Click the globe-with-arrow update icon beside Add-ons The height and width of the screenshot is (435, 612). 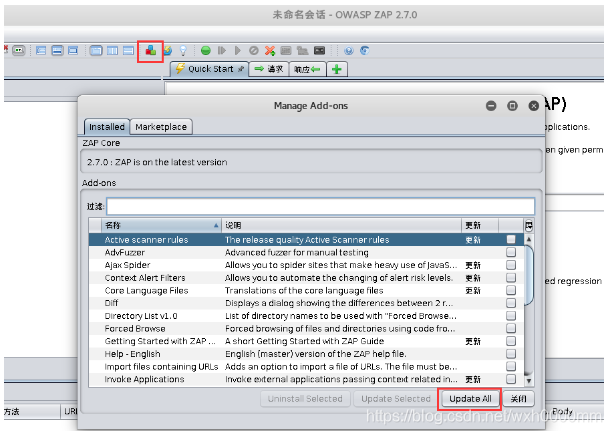pyautogui.click(x=168, y=50)
